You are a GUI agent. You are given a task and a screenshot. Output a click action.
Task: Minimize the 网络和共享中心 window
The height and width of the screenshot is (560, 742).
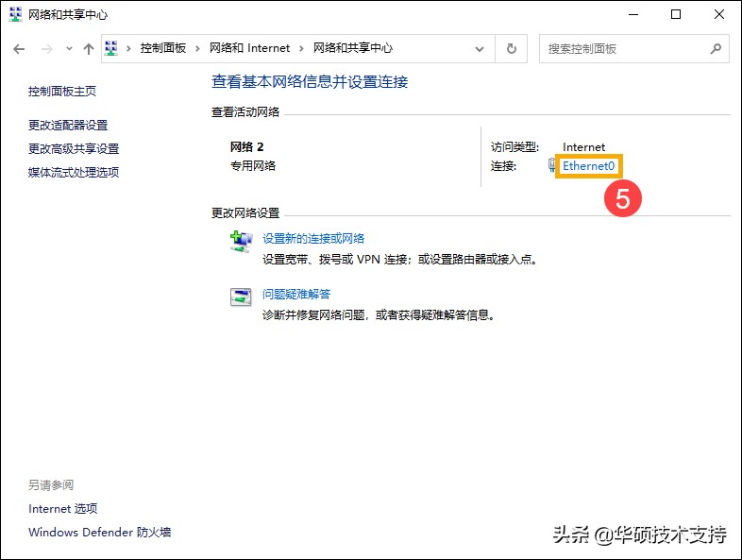[x=633, y=15]
